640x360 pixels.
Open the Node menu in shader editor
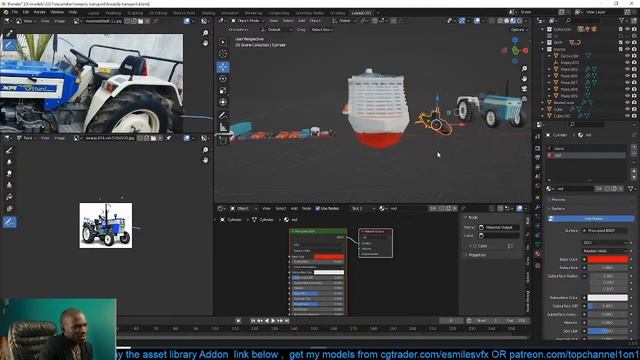307,209
